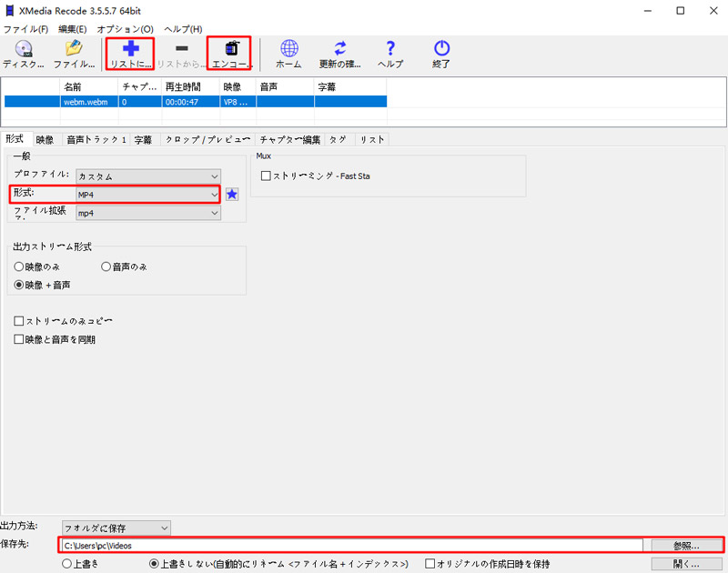Select the 上書き radio button
The height and width of the screenshot is (573, 728).
point(66,564)
